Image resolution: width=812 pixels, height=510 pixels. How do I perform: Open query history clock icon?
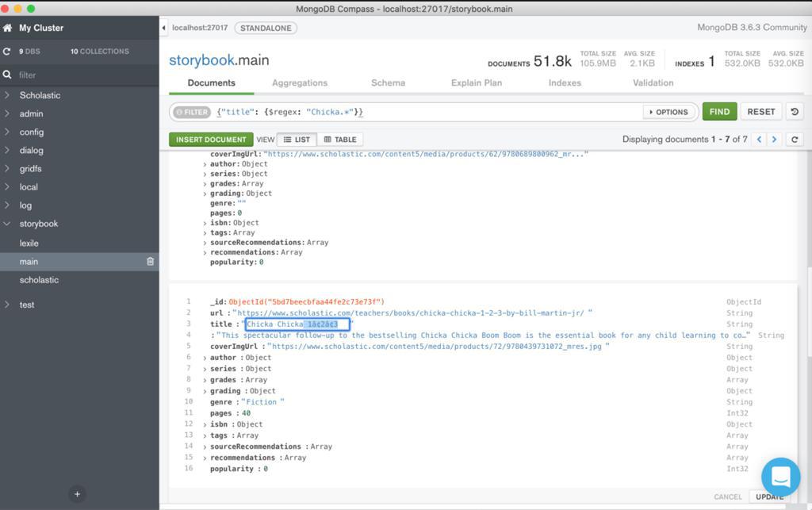795,111
